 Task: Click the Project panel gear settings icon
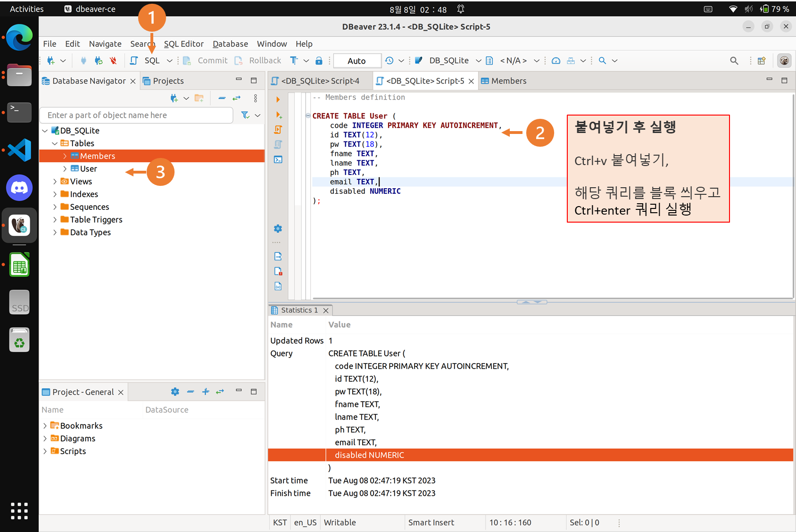[x=175, y=391]
